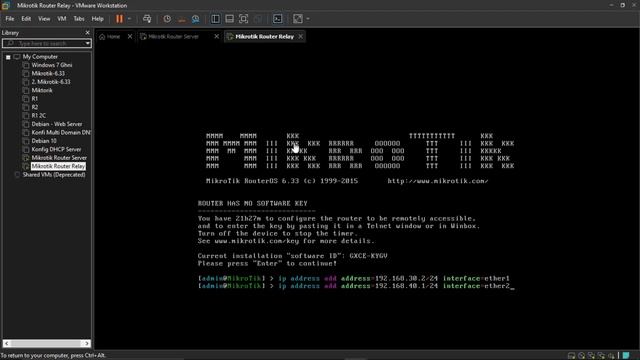Open the Snapshot Manager icon

click(196, 19)
